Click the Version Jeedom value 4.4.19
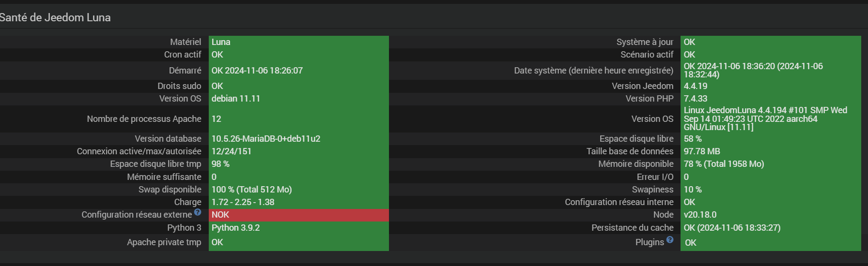This screenshot has width=868, height=266. (x=696, y=86)
